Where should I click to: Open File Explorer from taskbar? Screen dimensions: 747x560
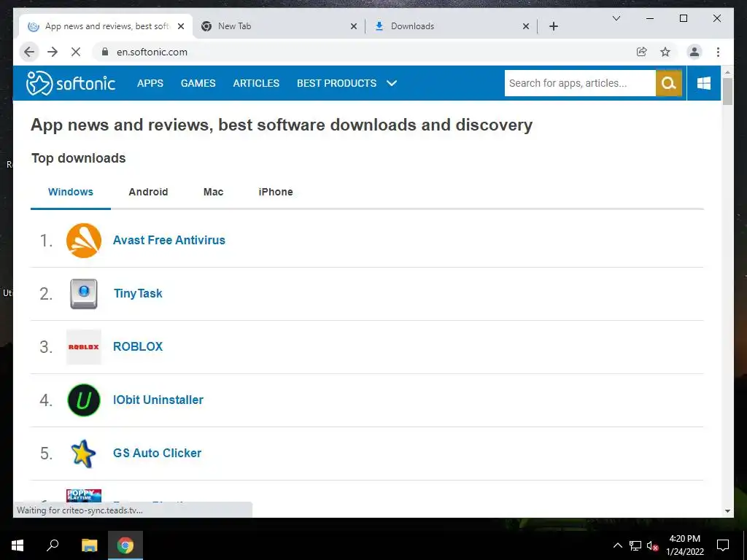pos(89,545)
